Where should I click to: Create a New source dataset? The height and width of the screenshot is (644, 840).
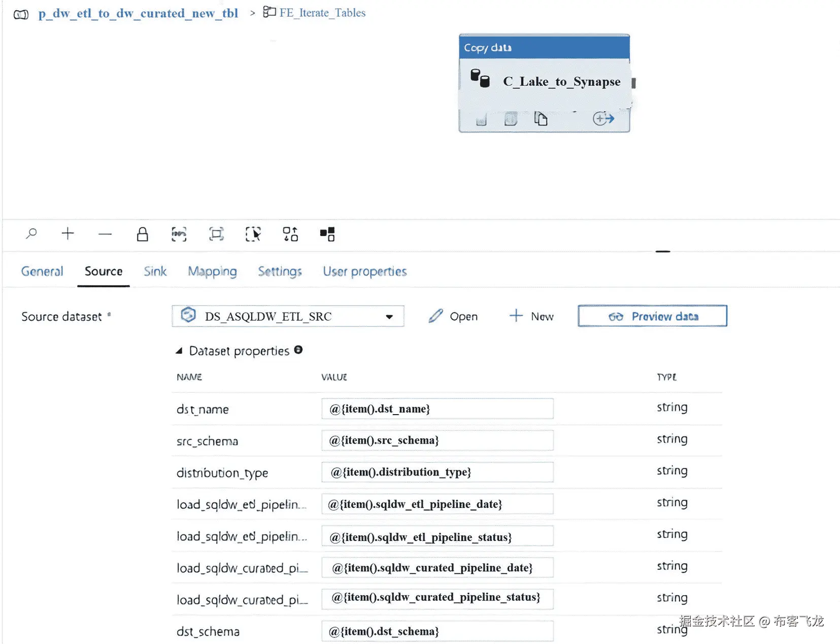point(531,316)
